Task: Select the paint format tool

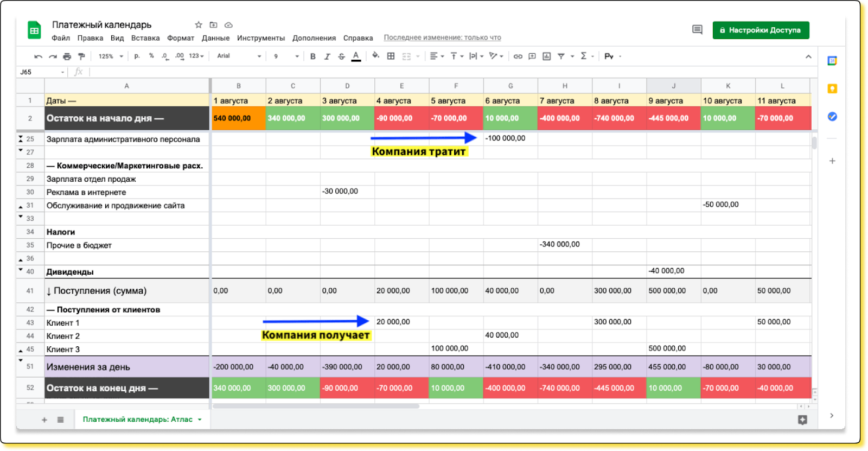Action: 81,56
